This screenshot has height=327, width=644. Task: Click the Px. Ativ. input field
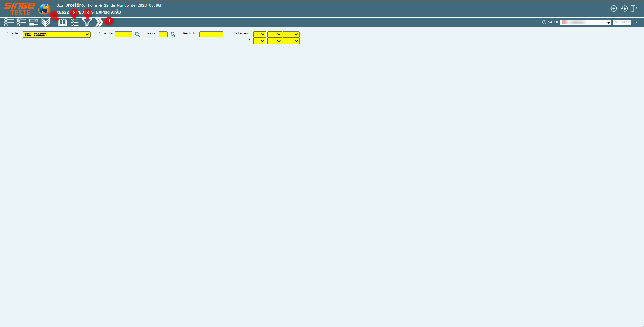[x=622, y=22]
